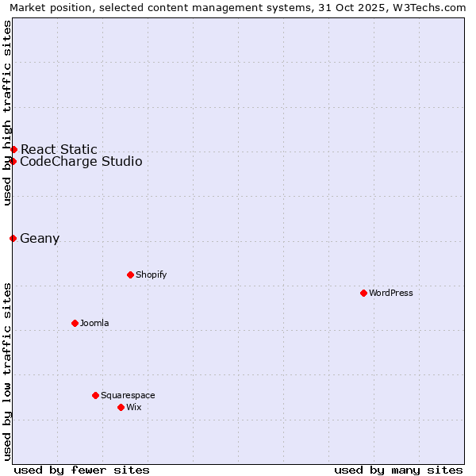The height and width of the screenshot is (476, 476).
Task: Select the Squarespace text label
Action: click(x=128, y=395)
